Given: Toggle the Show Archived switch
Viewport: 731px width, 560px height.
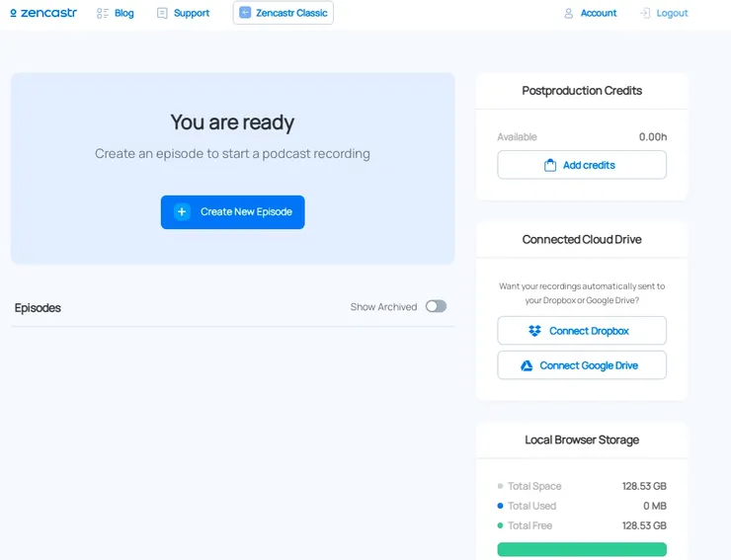Looking at the screenshot, I should (x=436, y=306).
